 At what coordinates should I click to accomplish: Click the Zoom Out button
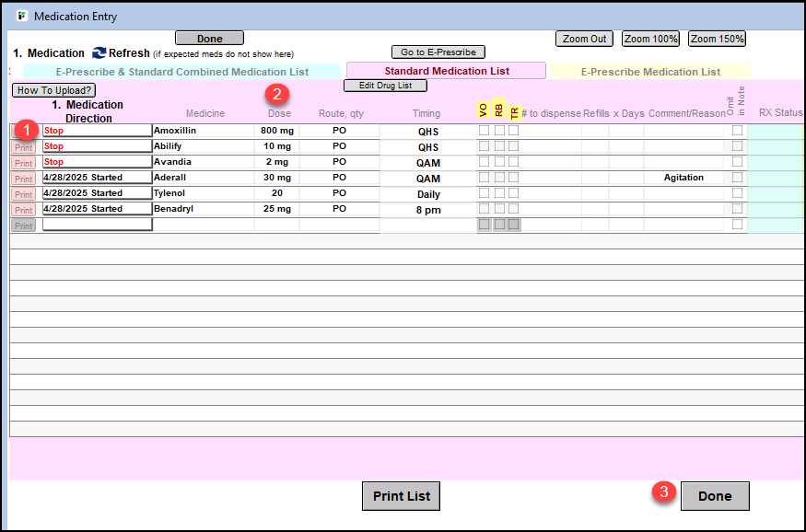coord(585,39)
